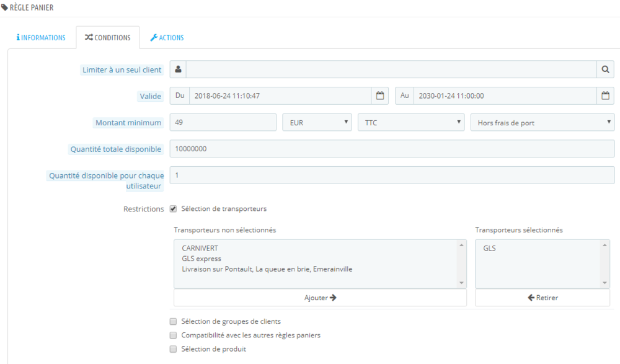Uncheck Sélection de transporteurs
This screenshot has width=620, height=364.
pyautogui.click(x=173, y=209)
